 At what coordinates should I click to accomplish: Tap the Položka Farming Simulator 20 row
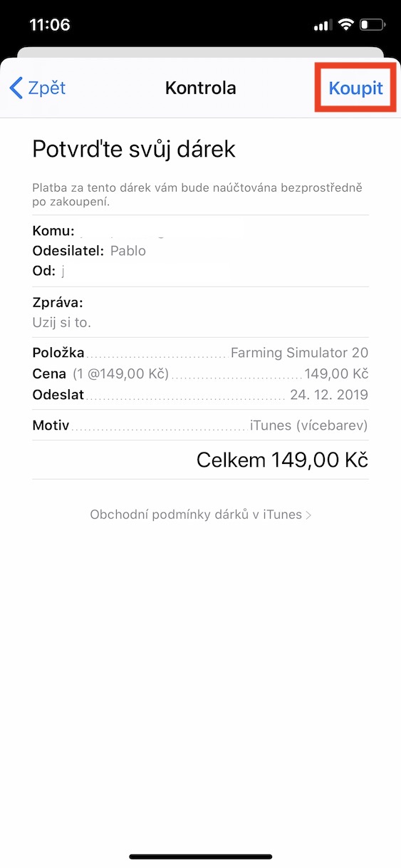point(200,353)
